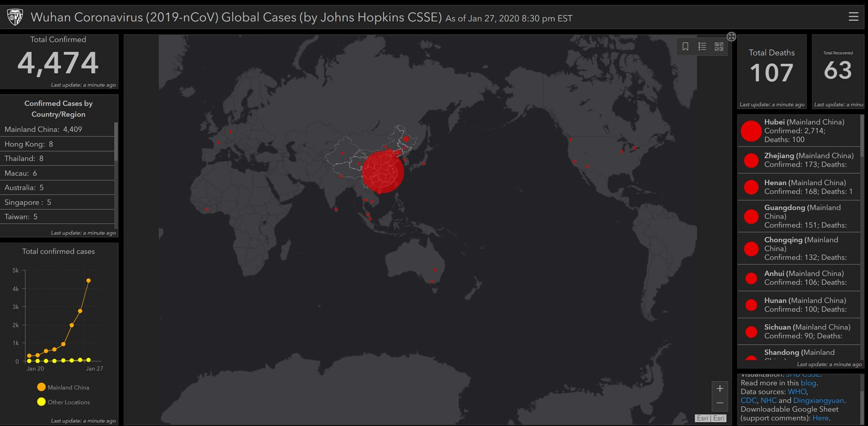Click the Total Recovered 63 figure
The width and height of the screenshot is (868, 426).
838,70
